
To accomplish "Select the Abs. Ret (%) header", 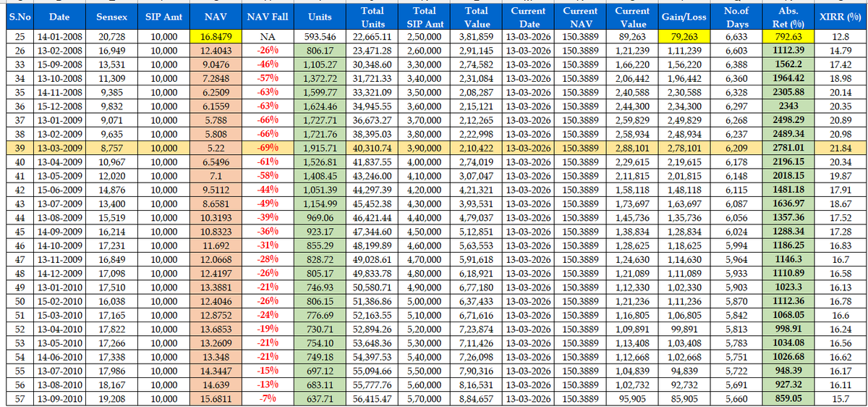I will [788, 17].
